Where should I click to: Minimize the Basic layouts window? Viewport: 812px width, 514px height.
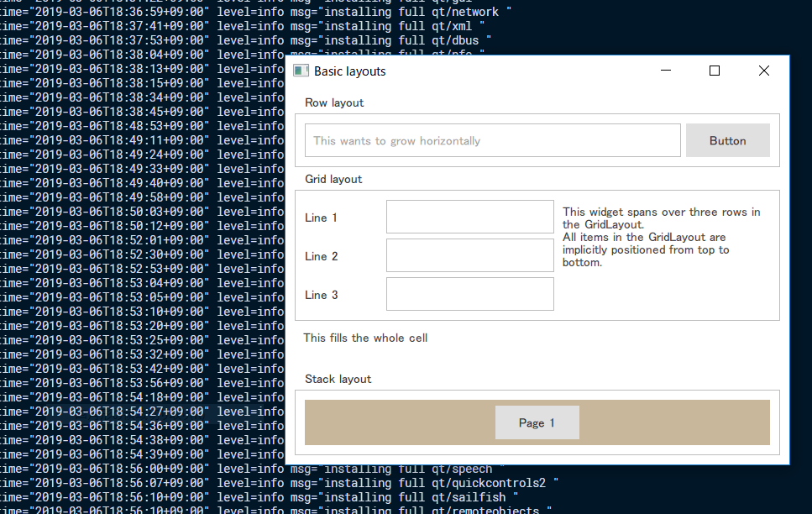666,71
